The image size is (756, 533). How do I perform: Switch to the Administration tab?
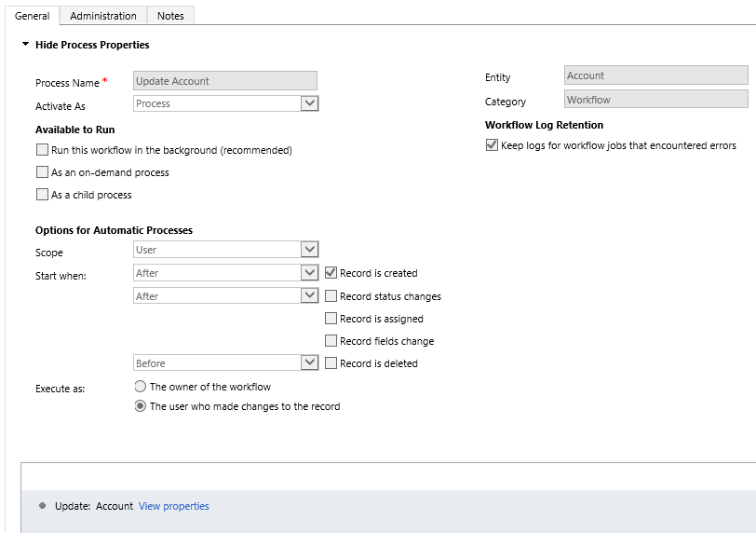[103, 16]
